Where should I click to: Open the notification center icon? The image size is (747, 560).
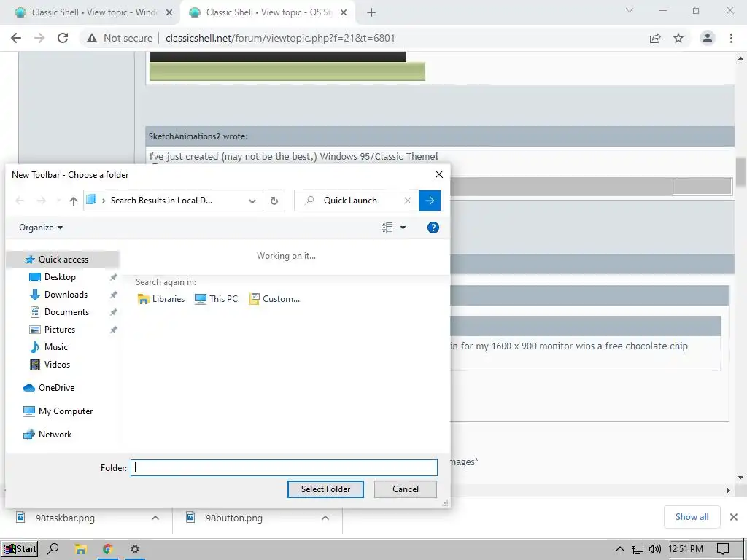pos(723,549)
